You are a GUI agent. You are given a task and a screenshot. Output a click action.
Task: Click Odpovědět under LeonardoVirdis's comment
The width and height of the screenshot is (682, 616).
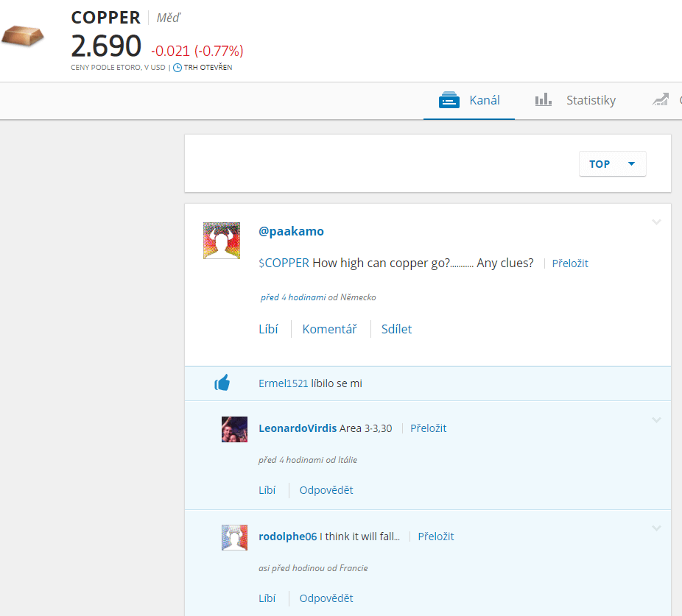[326, 490]
